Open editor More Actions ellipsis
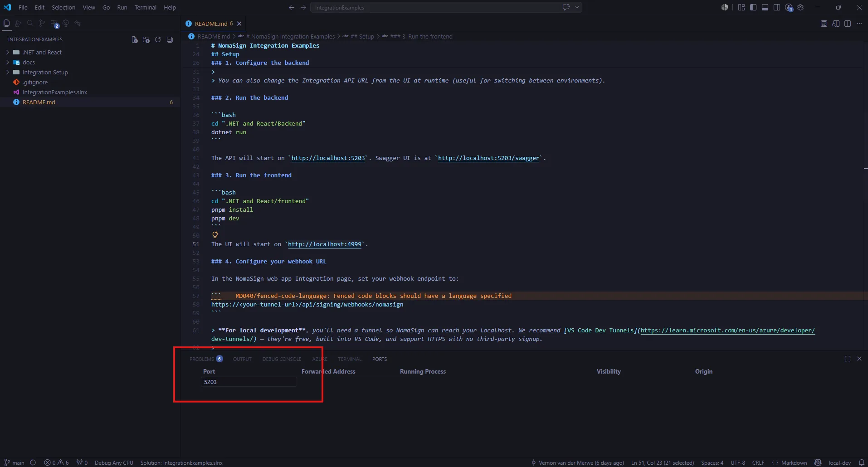This screenshot has width=868, height=467. pos(859,24)
